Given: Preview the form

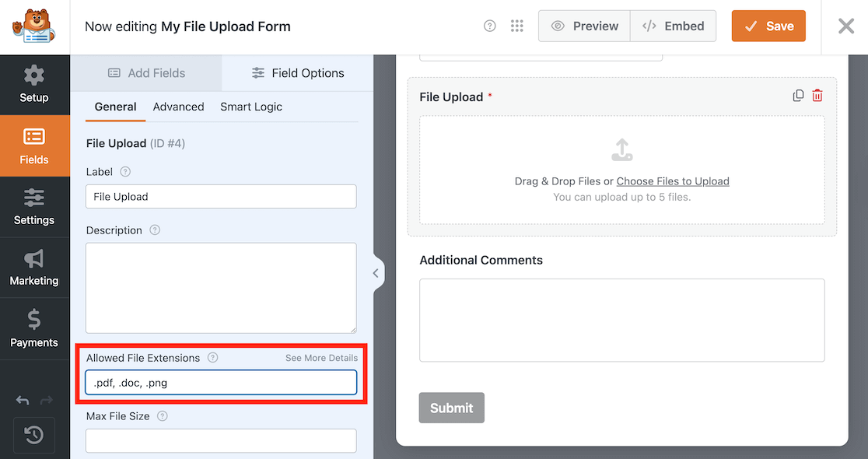Looking at the screenshot, I should [x=585, y=26].
